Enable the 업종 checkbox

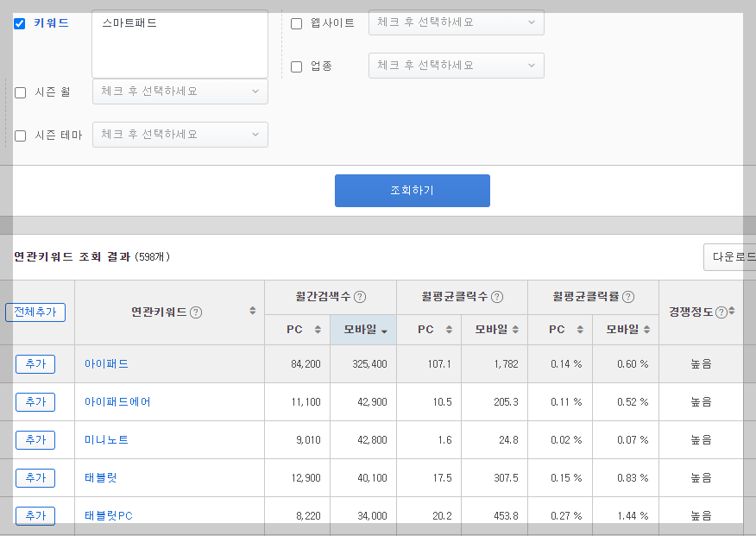pyautogui.click(x=297, y=66)
